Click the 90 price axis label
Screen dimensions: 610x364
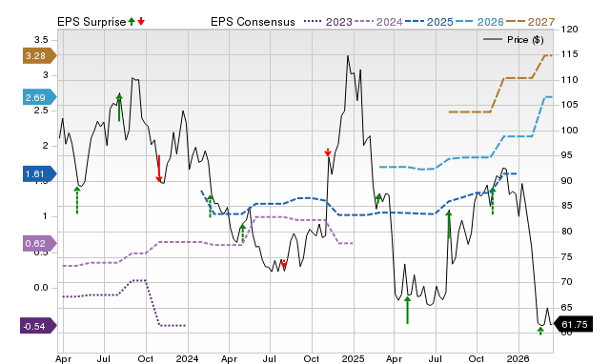[x=567, y=181]
